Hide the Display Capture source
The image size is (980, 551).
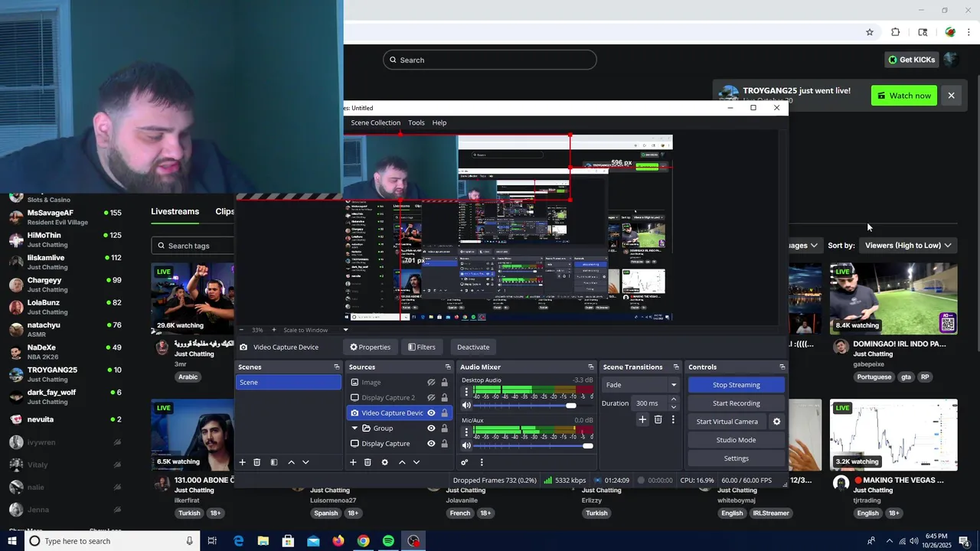coord(431,444)
